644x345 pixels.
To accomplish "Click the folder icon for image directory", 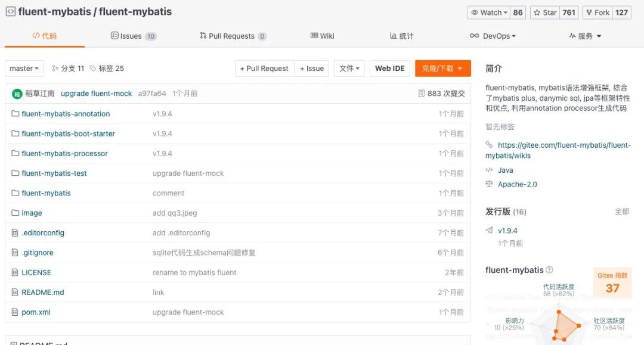I will [15, 213].
